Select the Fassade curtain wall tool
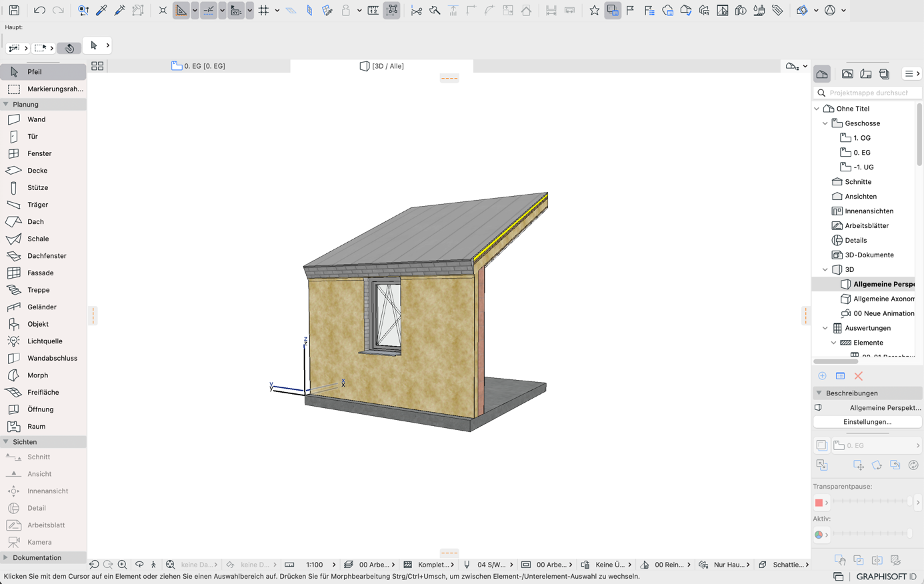This screenshot has height=584, width=924. click(x=43, y=273)
